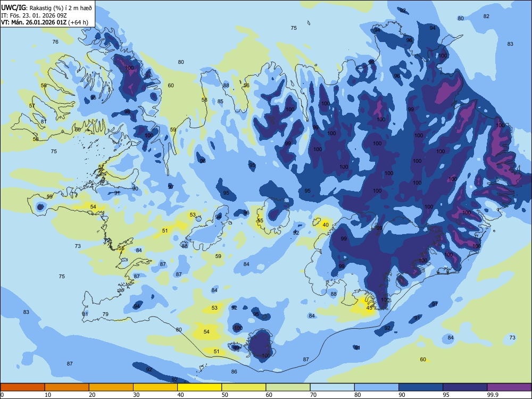The height and width of the screenshot is (399, 532).
Task: Click the orange 10–20 legend swatch
Action: click(x=67, y=387)
